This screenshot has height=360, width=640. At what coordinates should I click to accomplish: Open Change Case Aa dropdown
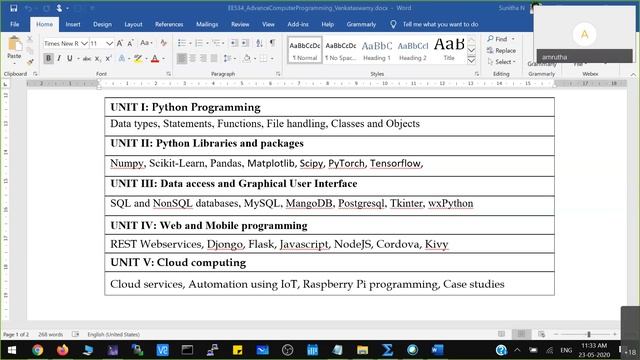pos(146,43)
